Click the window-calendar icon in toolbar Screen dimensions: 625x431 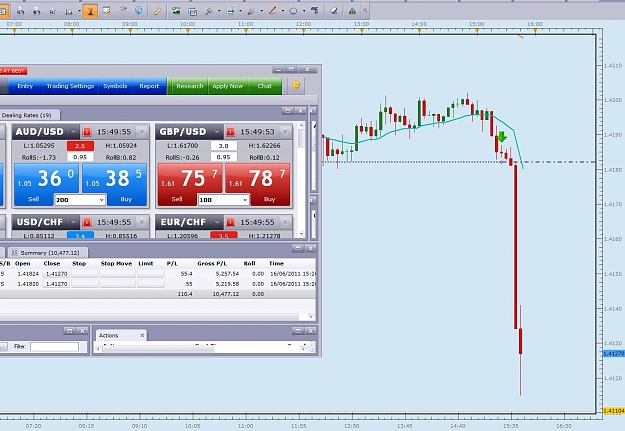coord(192,11)
